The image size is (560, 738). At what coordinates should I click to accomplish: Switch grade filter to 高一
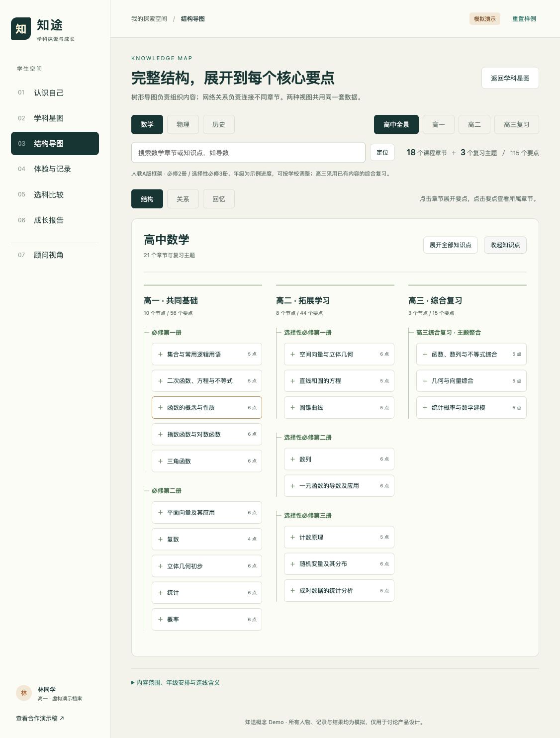[x=439, y=124]
